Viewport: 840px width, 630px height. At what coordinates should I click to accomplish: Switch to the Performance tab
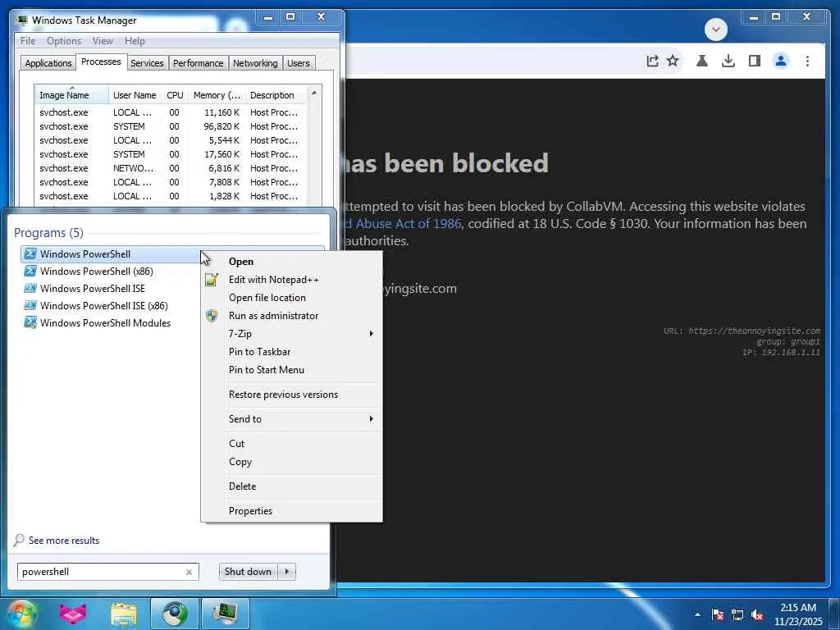pyautogui.click(x=199, y=63)
